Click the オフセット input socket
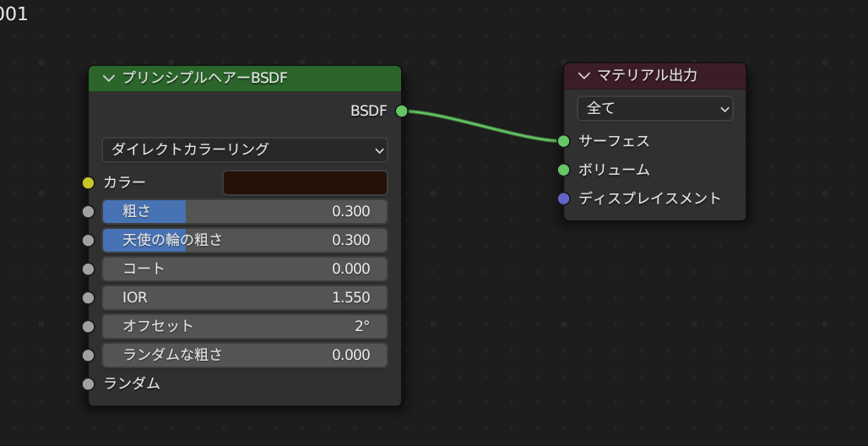This screenshot has width=868, height=446. pyautogui.click(x=89, y=326)
